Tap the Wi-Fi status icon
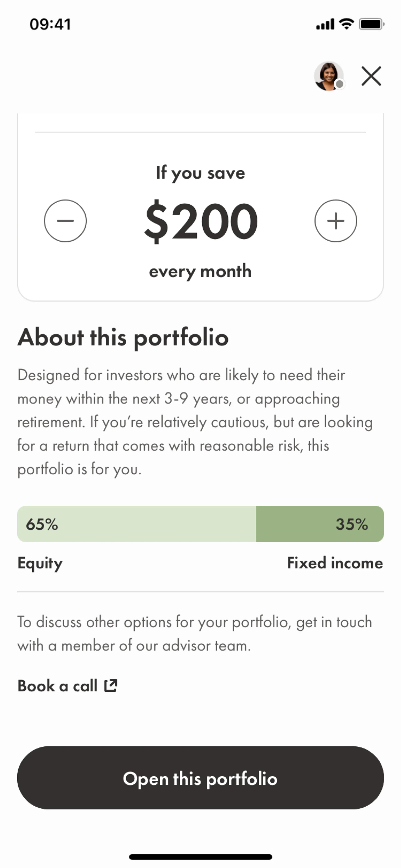Viewport: 401px width, 868px height. pyautogui.click(x=346, y=24)
